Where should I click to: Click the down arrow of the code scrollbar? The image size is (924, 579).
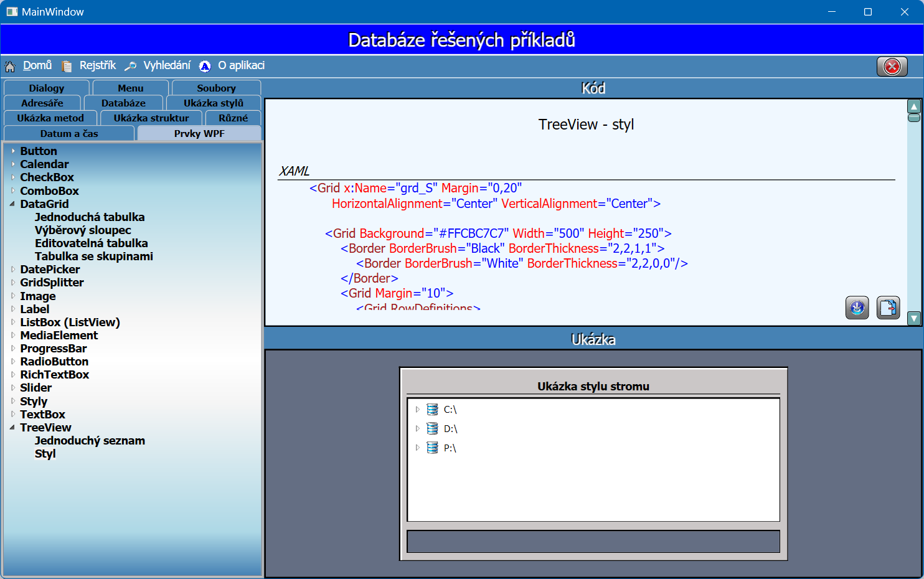coord(914,318)
